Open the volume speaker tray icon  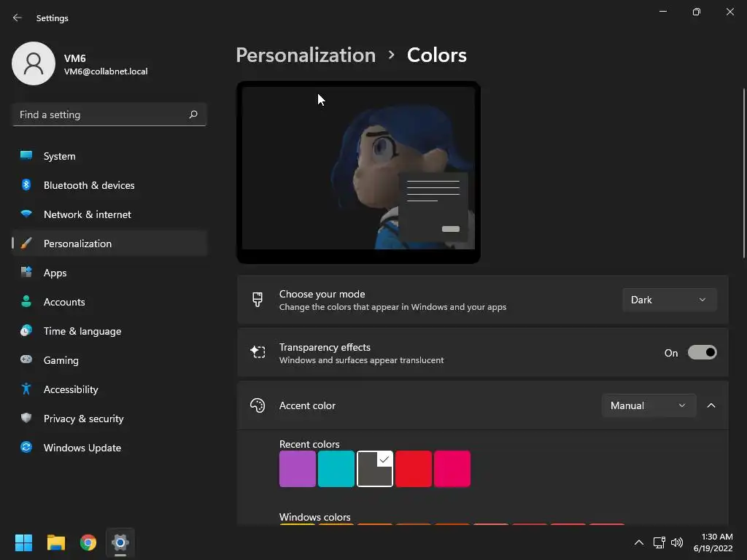click(x=676, y=542)
